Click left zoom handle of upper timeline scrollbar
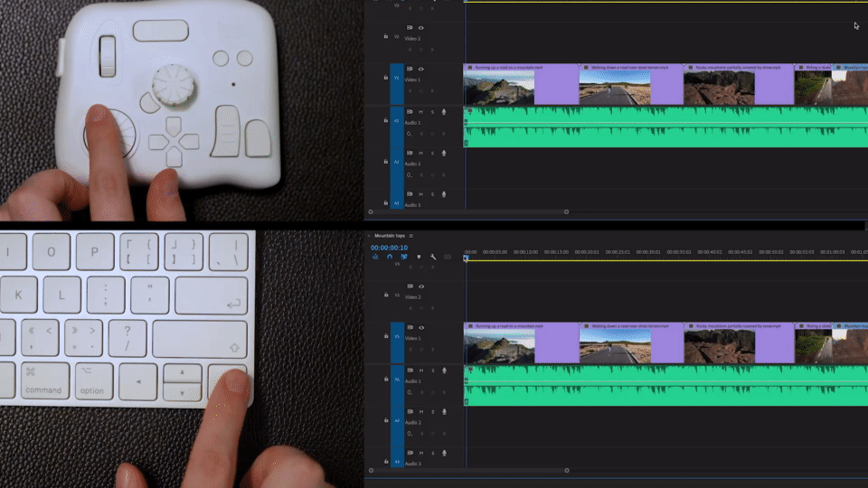The image size is (868, 488). [371, 211]
